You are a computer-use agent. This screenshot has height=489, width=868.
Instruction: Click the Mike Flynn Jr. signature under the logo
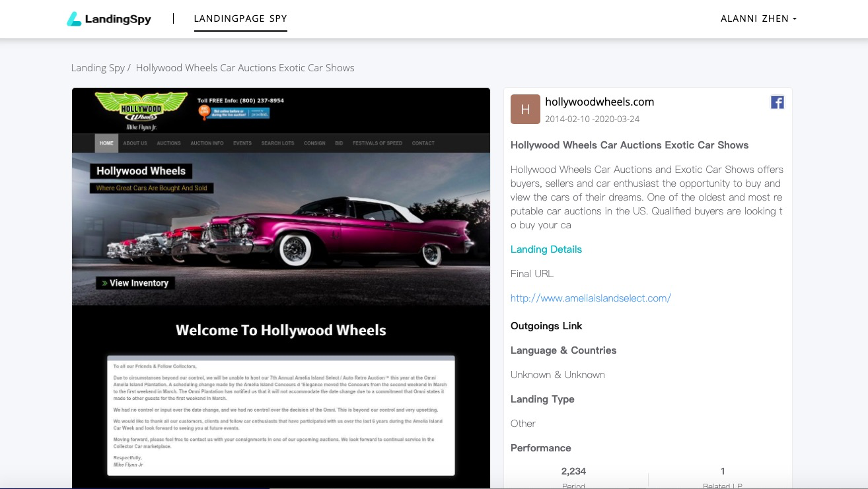click(141, 127)
